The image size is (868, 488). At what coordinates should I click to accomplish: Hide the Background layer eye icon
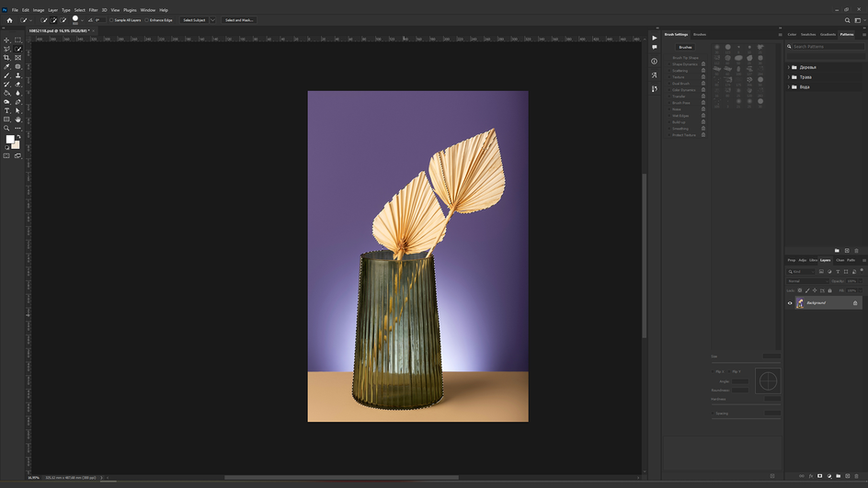point(790,303)
